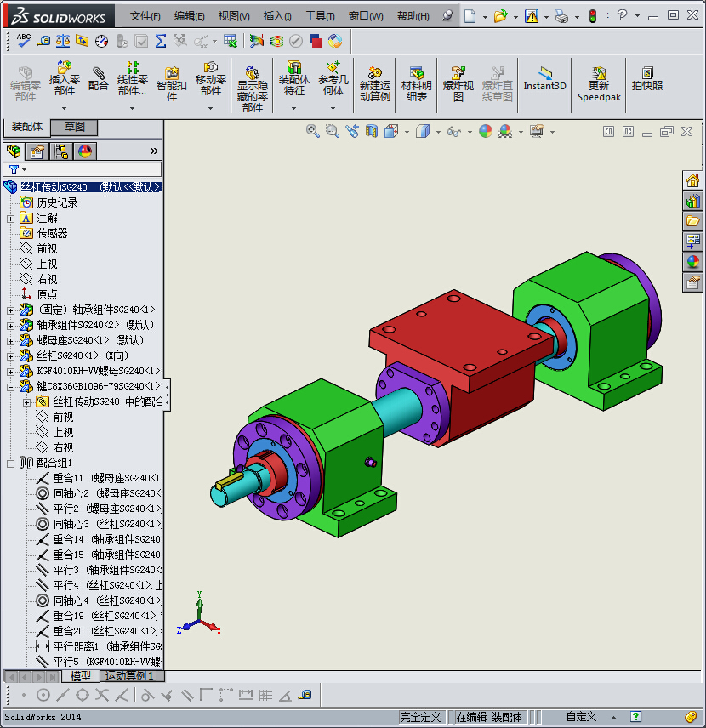The width and height of the screenshot is (706, 728).
Task: Click the Equations sigma icon
Action: pyautogui.click(x=161, y=41)
